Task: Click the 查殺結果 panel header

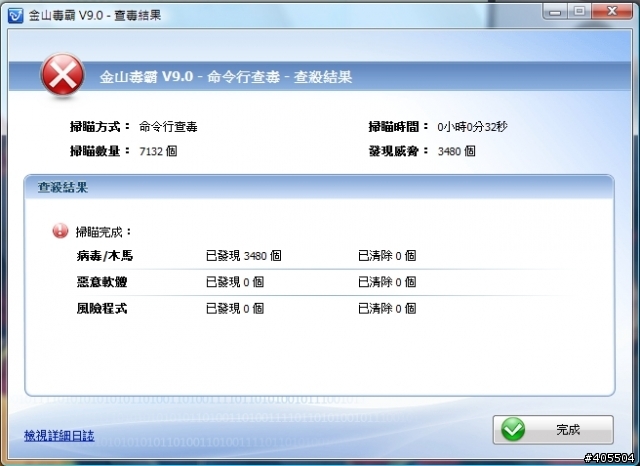Action: tap(320, 187)
